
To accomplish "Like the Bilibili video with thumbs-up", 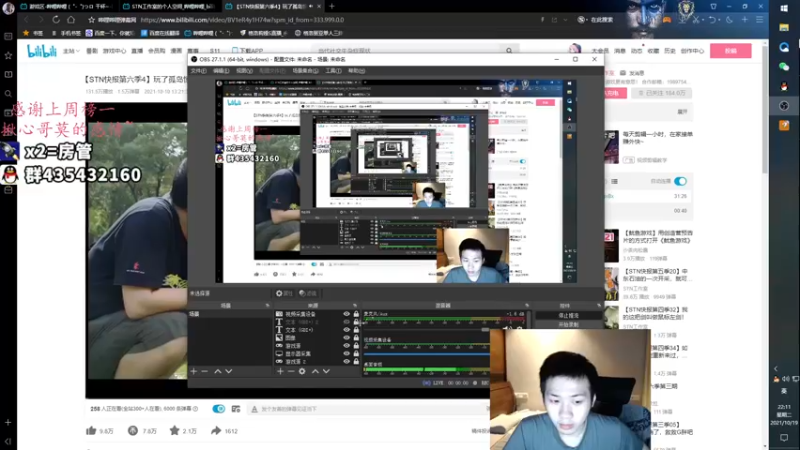I will (91, 431).
